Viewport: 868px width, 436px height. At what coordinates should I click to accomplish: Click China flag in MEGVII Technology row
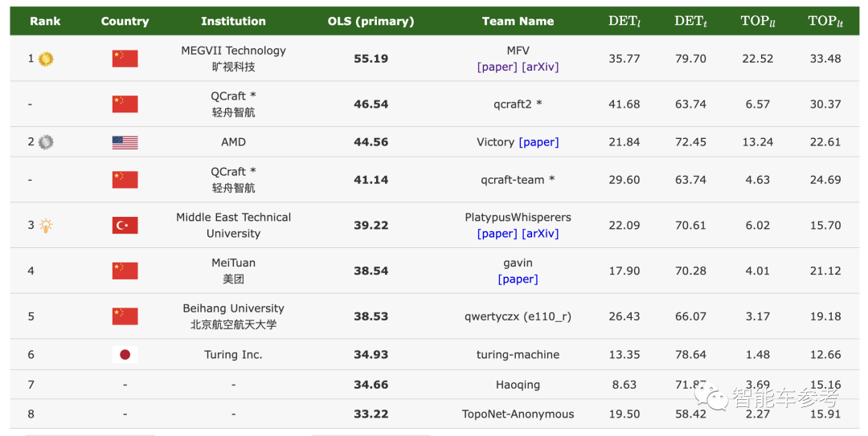(125, 59)
